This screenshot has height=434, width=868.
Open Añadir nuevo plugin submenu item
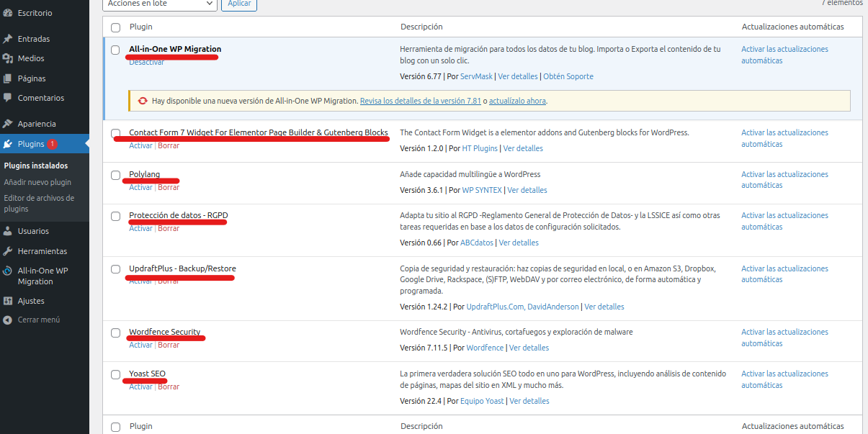(37, 182)
